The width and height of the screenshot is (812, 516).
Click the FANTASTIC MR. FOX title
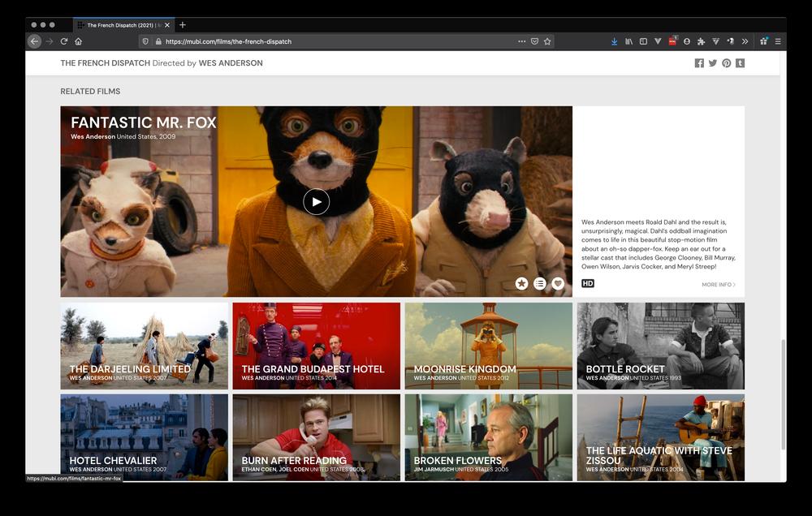point(144,123)
